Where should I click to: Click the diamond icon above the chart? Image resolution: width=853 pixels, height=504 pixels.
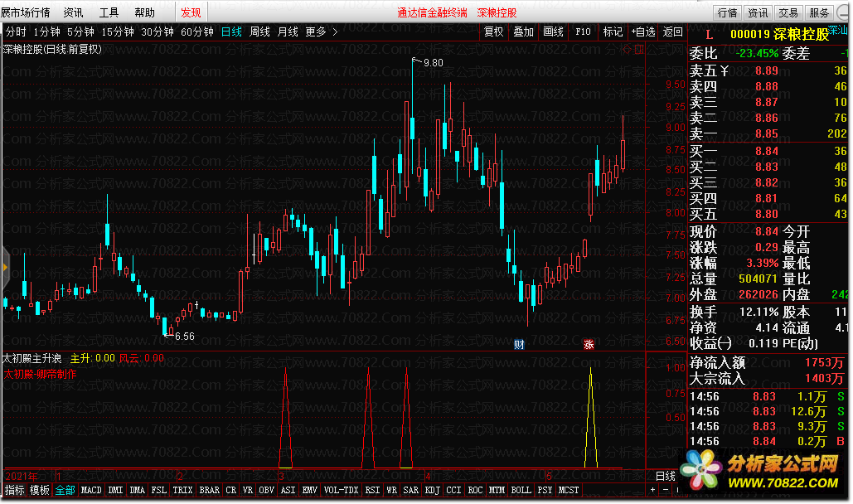pyautogui.click(x=627, y=50)
